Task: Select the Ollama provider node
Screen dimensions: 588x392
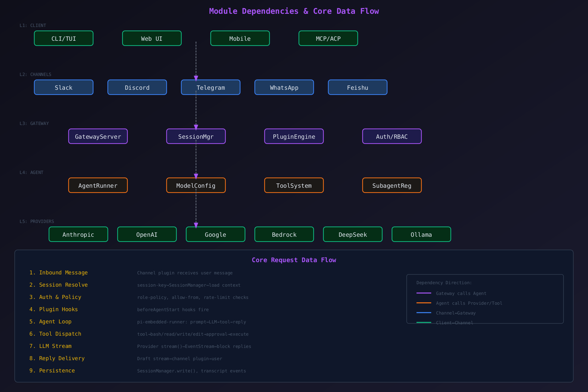Action: coord(421,234)
